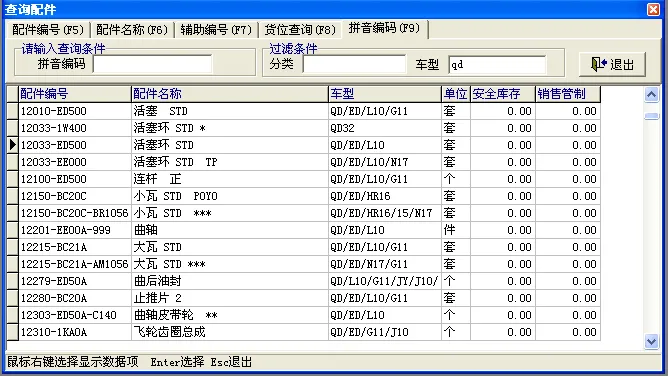This screenshot has height=376, width=668.
Task: Click vehicle model QD/ED/L10/N17
Action: [369, 162]
